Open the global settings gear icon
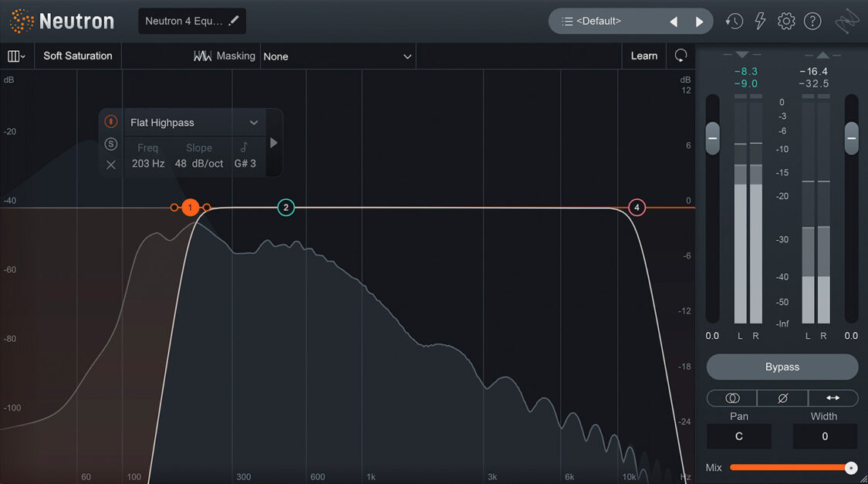 [786, 21]
